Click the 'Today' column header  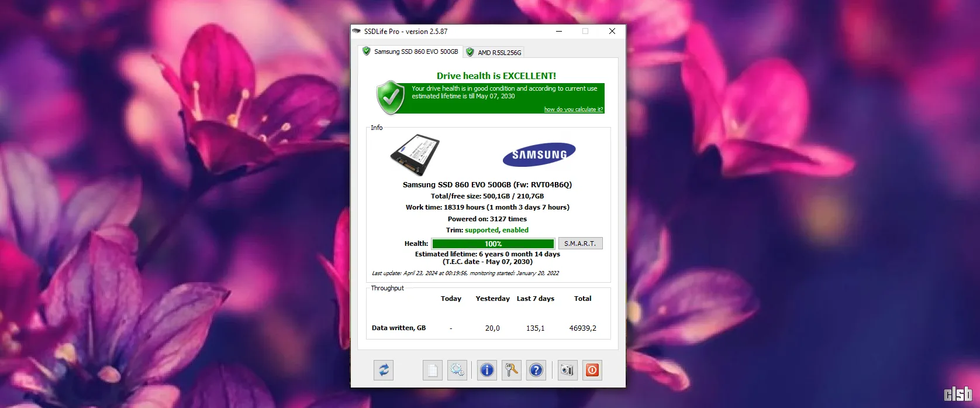[x=451, y=299]
